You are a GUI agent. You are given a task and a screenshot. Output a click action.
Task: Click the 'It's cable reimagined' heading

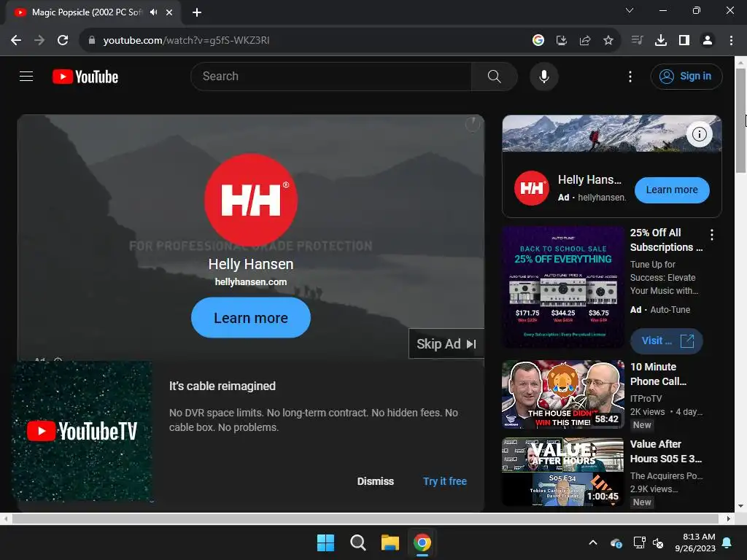pos(222,386)
